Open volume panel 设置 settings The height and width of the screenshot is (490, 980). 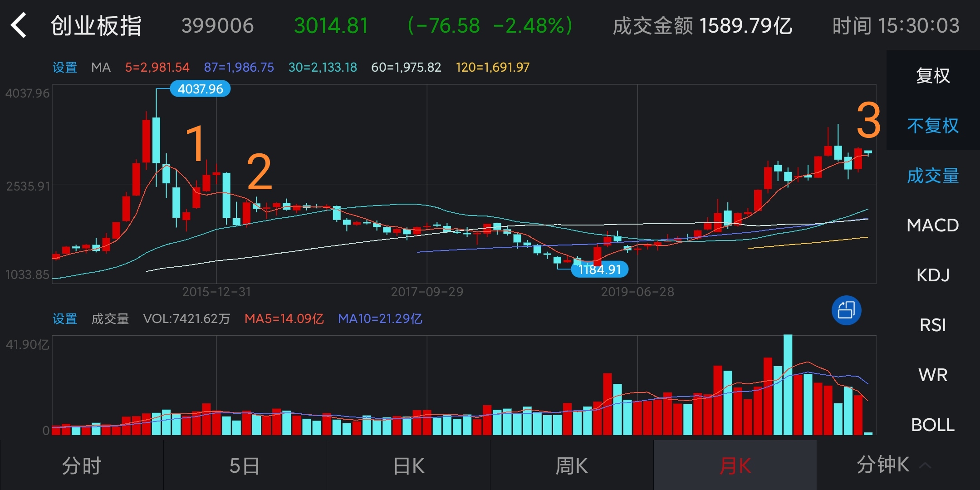click(x=65, y=319)
